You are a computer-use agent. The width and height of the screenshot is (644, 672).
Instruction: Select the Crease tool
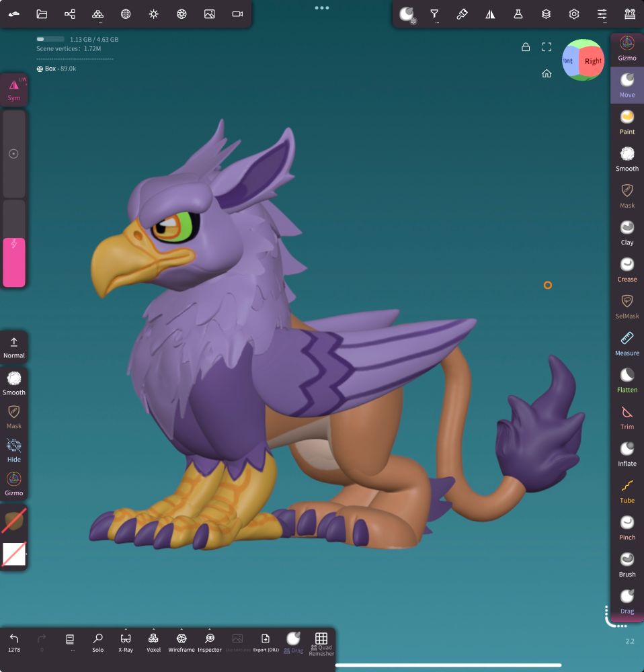627,269
